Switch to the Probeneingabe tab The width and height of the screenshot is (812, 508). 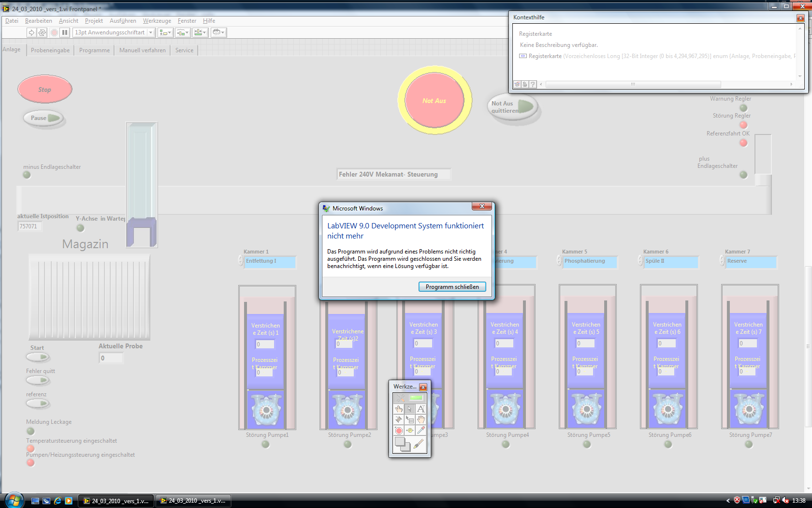(x=50, y=50)
